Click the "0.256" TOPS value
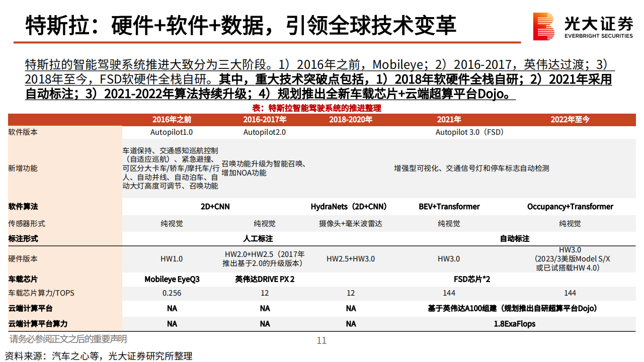644x362 pixels. [x=172, y=293]
